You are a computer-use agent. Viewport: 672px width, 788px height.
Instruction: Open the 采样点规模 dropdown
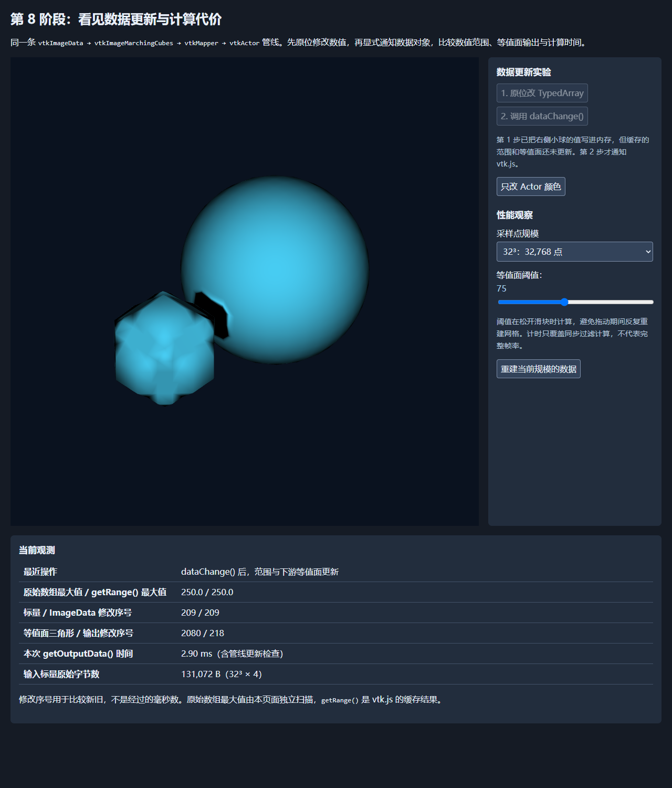point(574,252)
